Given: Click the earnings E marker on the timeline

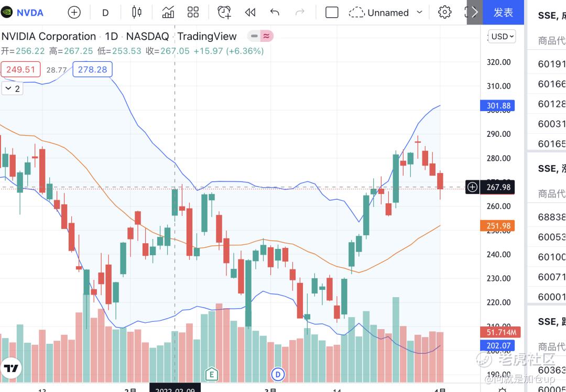Looking at the screenshot, I should (212, 374).
